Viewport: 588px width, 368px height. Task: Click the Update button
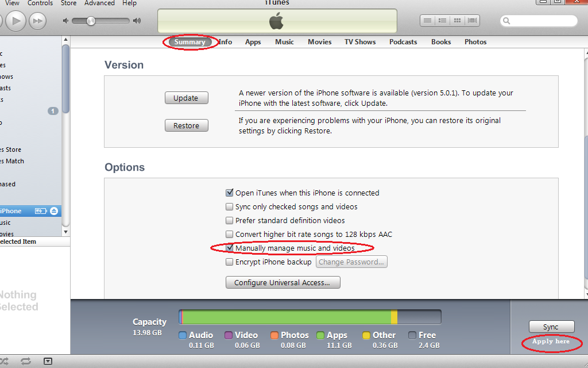pyautogui.click(x=187, y=98)
